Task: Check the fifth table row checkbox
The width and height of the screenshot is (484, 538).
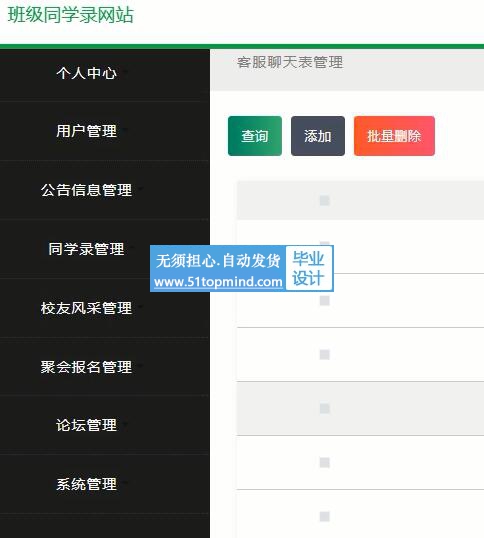Action: (324, 463)
